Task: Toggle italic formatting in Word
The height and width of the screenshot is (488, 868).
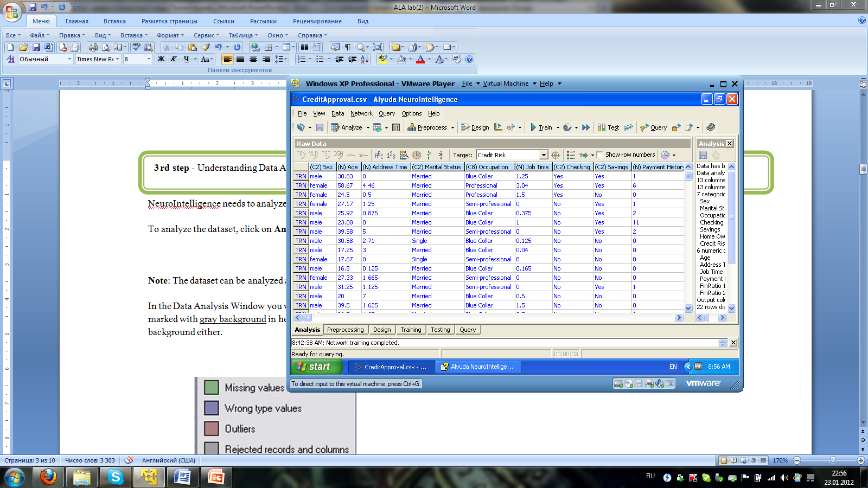Action: coord(174,59)
